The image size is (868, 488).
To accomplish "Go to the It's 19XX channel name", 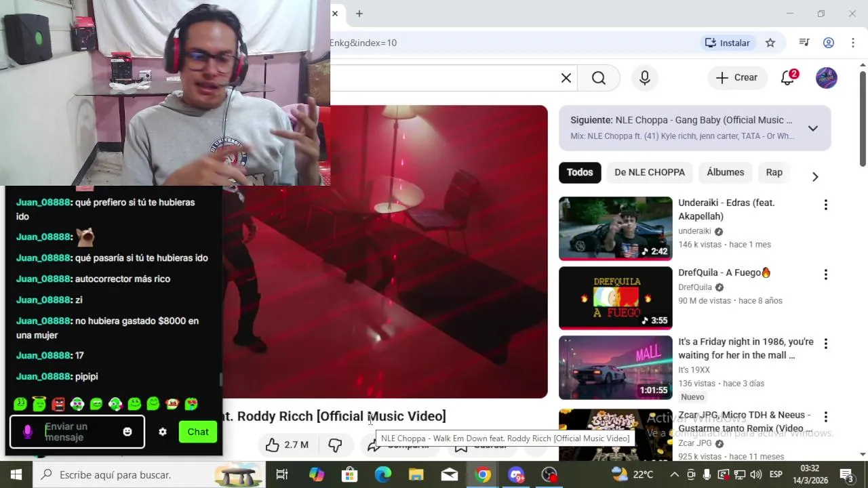I will (694, 370).
